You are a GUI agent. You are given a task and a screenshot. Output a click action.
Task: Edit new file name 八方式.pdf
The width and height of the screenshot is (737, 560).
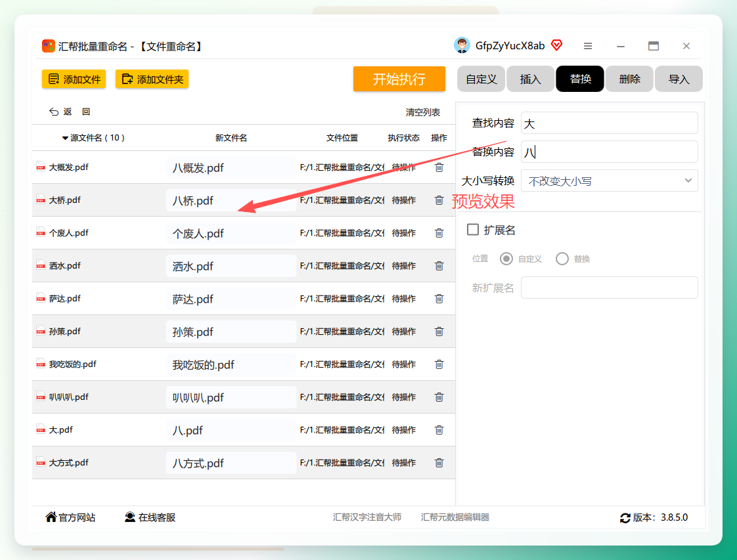coord(231,463)
